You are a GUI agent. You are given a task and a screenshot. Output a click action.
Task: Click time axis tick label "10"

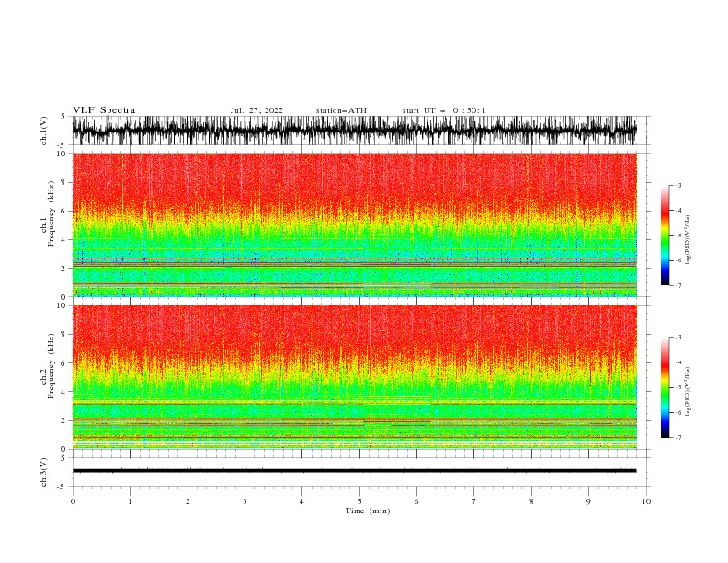646,501
